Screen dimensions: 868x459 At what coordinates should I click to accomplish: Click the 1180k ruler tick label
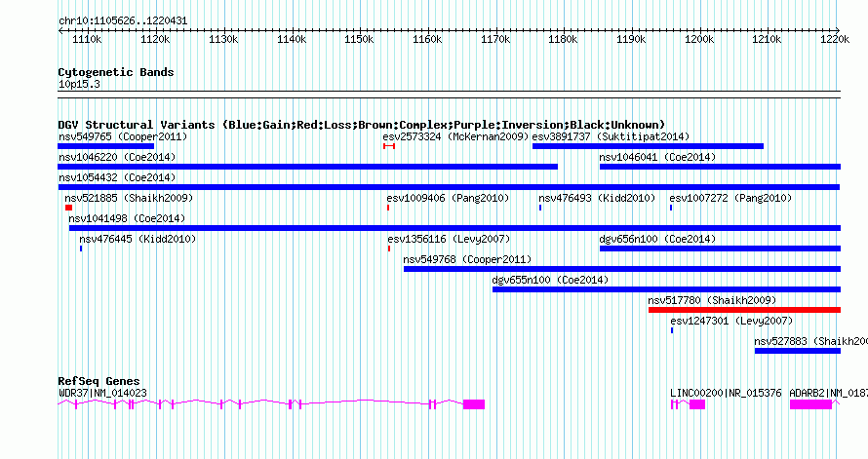pyautogui.click(x=563, y=39)
